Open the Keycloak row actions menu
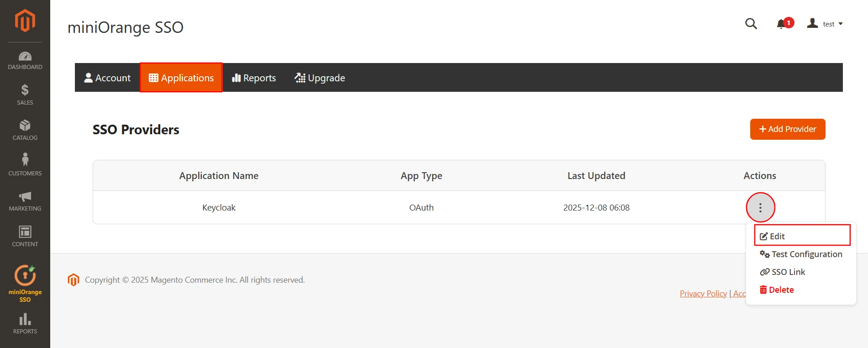 [x=760, y=208]
